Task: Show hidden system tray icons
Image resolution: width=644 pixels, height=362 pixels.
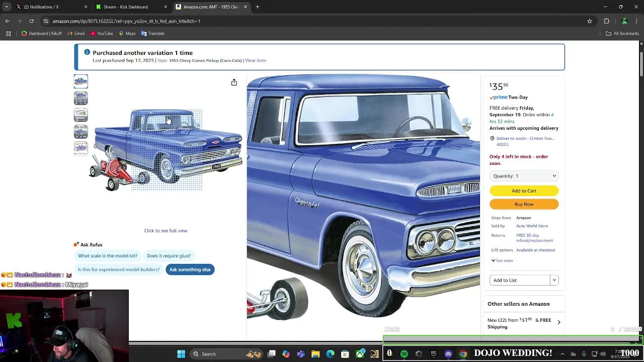Action: (562, 354)
